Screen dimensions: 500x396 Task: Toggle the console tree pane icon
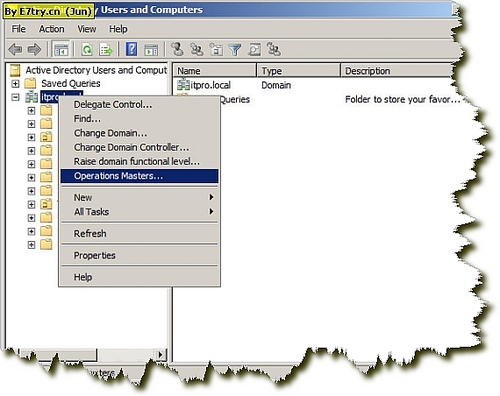[61, 50]
